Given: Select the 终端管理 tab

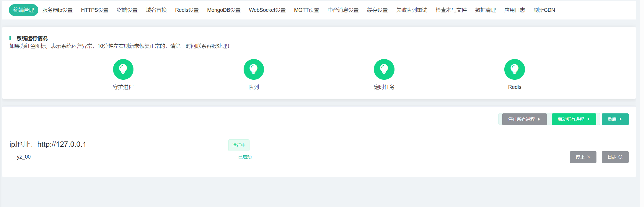Looking at the screenshot, I should pos(24,10).
